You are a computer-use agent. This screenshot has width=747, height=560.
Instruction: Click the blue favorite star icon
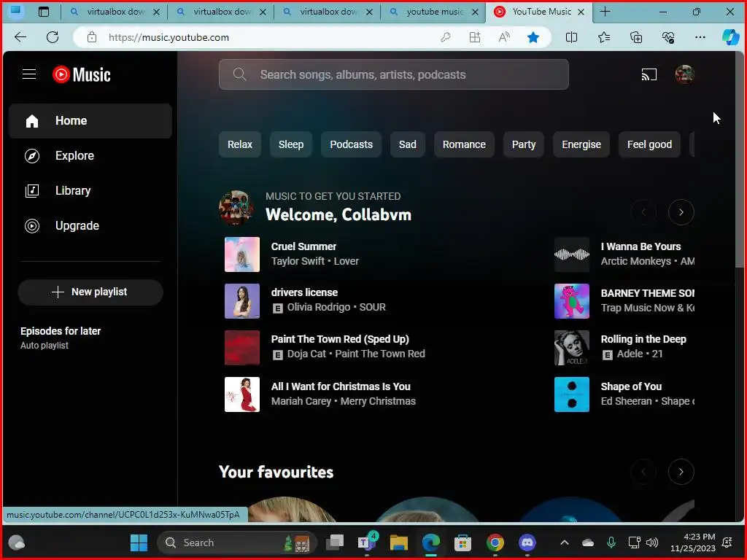533,37
